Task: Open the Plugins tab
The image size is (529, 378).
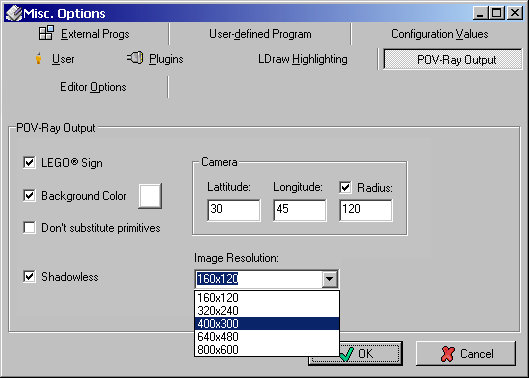Action: coord(155,59)
